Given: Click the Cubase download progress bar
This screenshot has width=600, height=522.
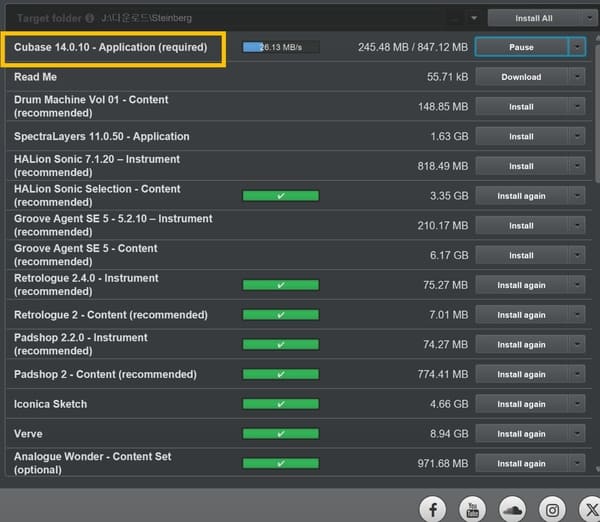Looking at the screenshot, I should (281, 47).
